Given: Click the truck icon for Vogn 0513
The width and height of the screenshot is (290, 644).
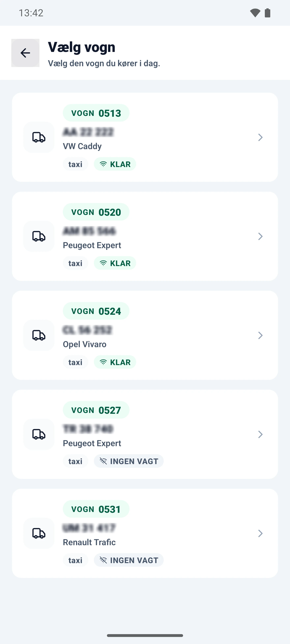Looking at the screenshot, I should [39, 137].
